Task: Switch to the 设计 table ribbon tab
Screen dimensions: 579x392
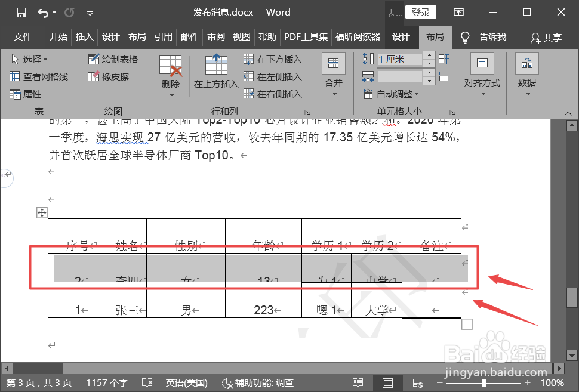Action: point(401,37)
